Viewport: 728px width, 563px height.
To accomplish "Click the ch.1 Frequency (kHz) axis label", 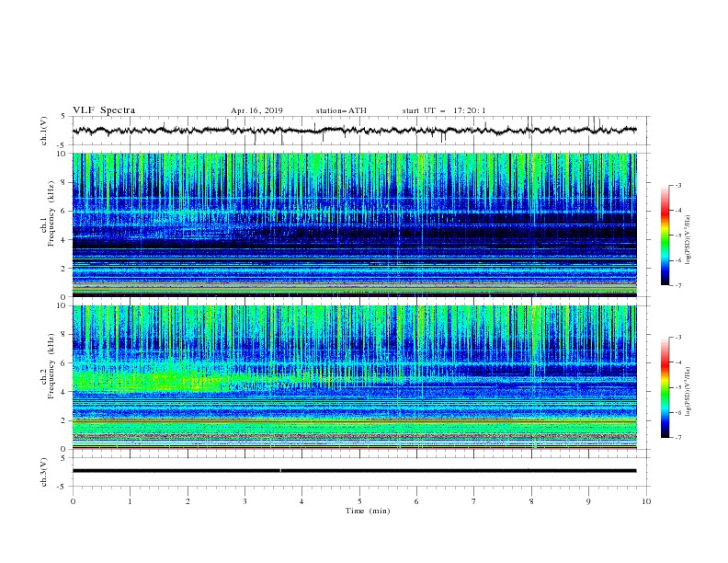I will tap(48, 213).
